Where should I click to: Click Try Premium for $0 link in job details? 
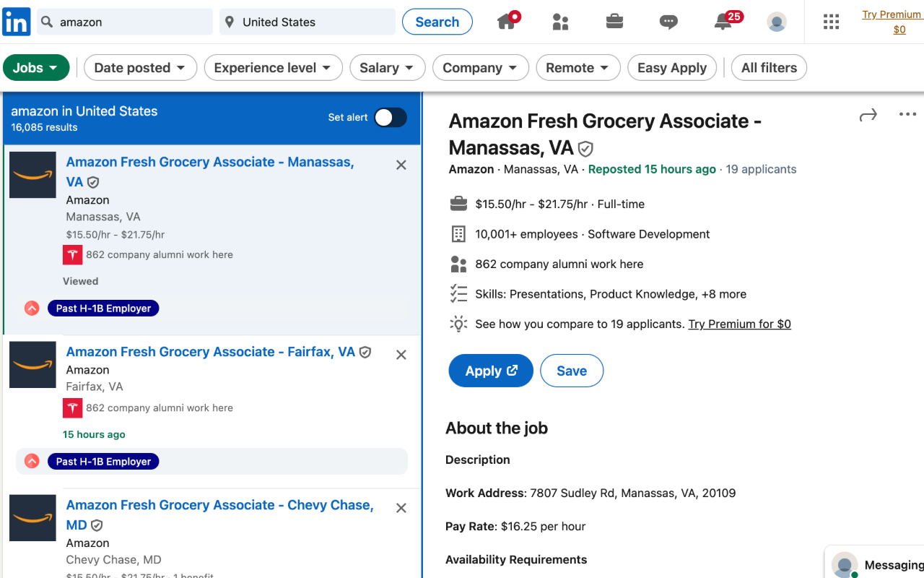pos(739,324)
